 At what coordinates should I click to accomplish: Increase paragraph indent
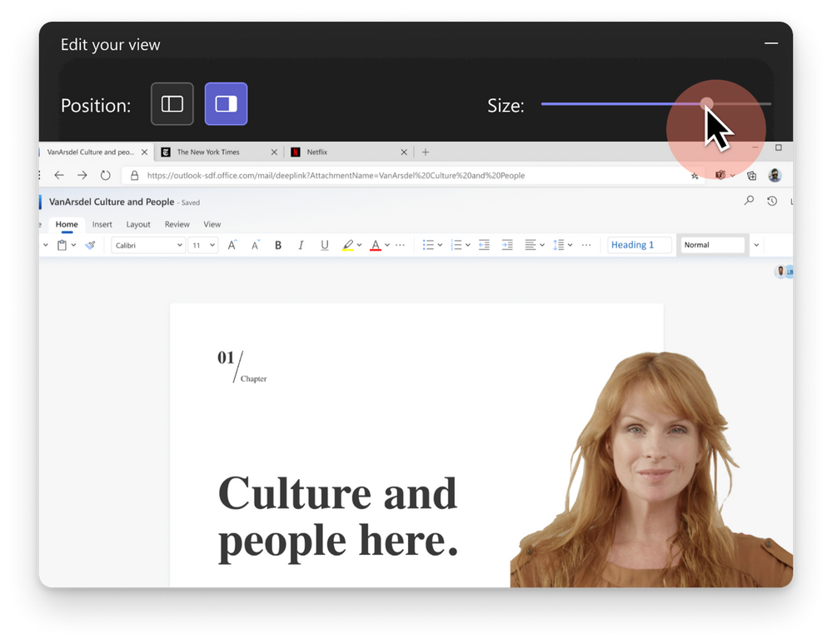[507, 245]
